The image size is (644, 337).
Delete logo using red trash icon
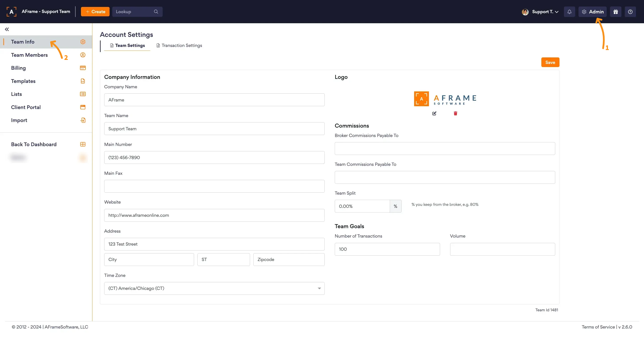[455, 114]
